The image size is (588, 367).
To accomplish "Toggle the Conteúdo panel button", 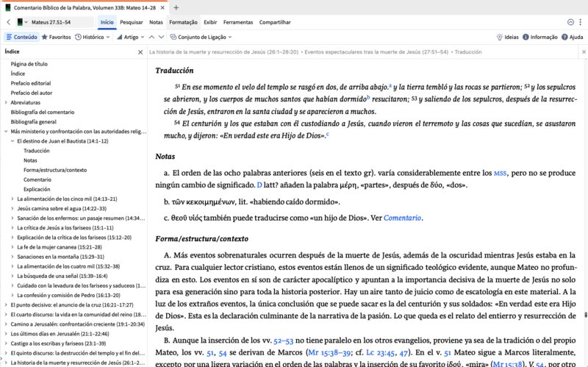I will tap(22, 37).
